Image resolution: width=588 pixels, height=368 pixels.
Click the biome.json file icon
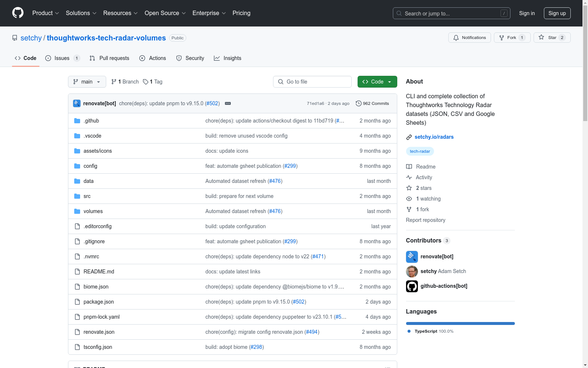(77, 287)
